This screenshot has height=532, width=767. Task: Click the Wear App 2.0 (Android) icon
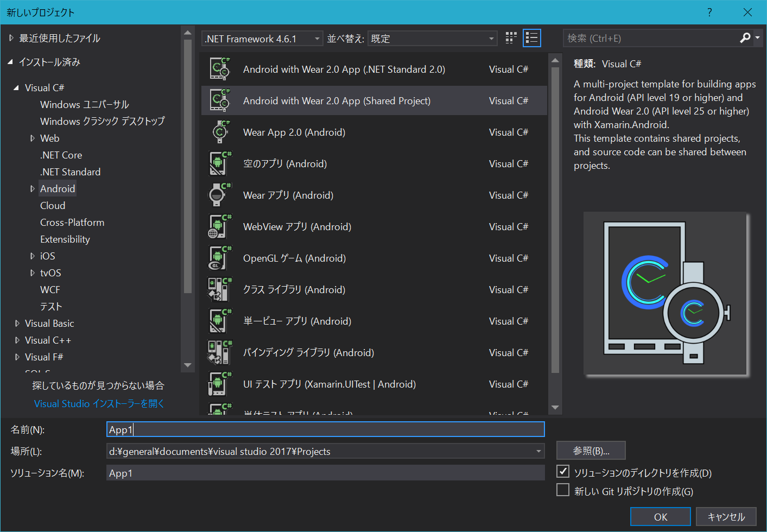click(220, 132)
